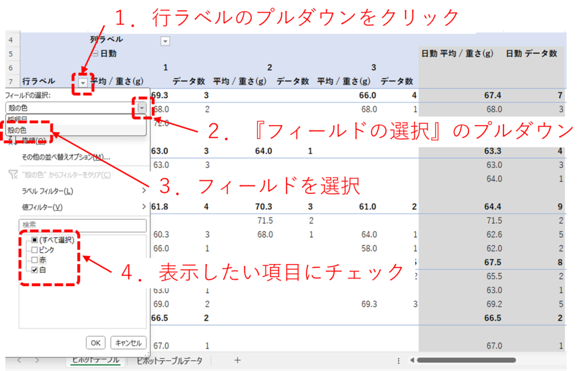
Task: Collapse the 日勤 column group
Action: click(x=95, y=54)
